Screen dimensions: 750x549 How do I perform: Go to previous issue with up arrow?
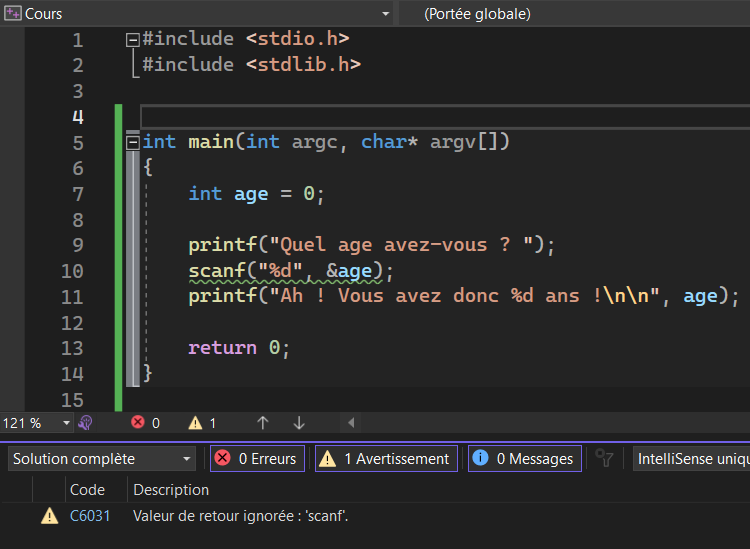[263, 423]
